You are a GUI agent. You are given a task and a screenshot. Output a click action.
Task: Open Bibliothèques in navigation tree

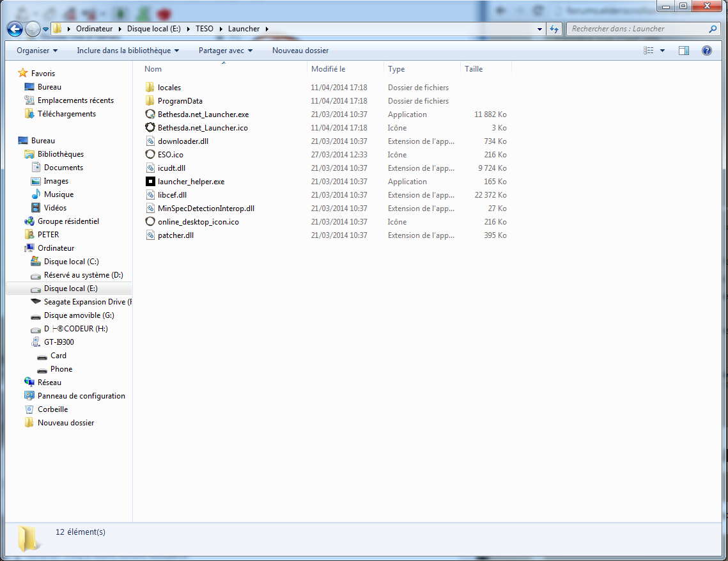[x=61, y=154]
